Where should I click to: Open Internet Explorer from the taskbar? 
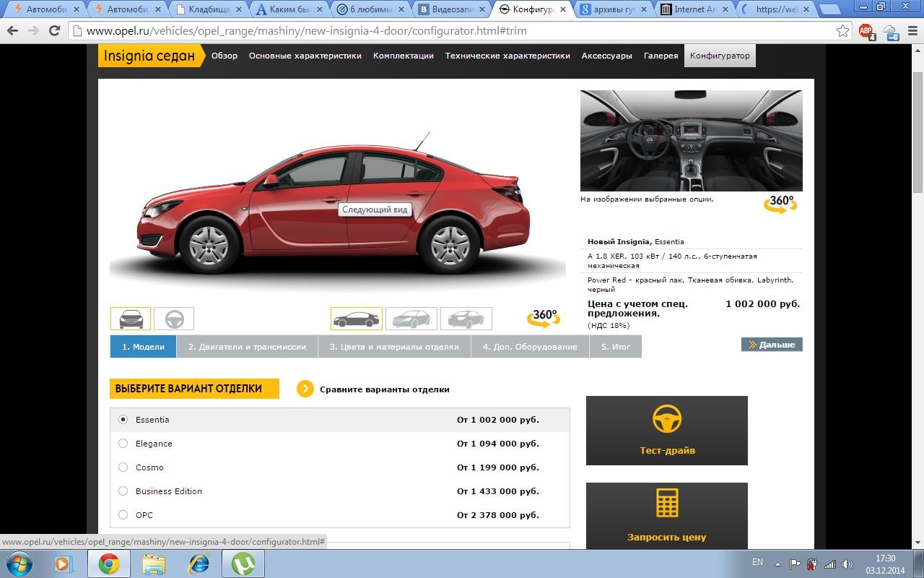tap(199, 564)
